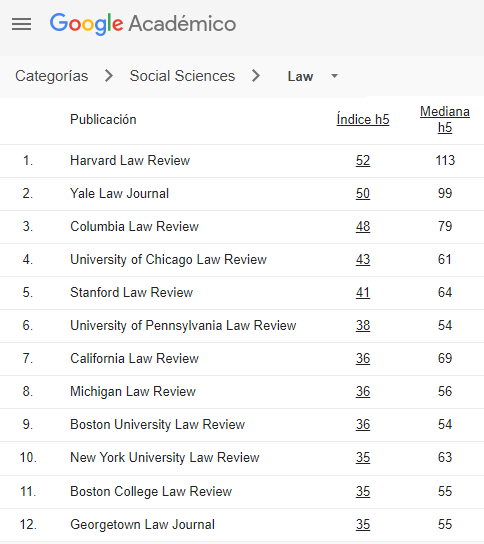Viewport: 484px width, 544px height.
Task: Click median value 63 for New York University
Action: [x=445, y=457]
